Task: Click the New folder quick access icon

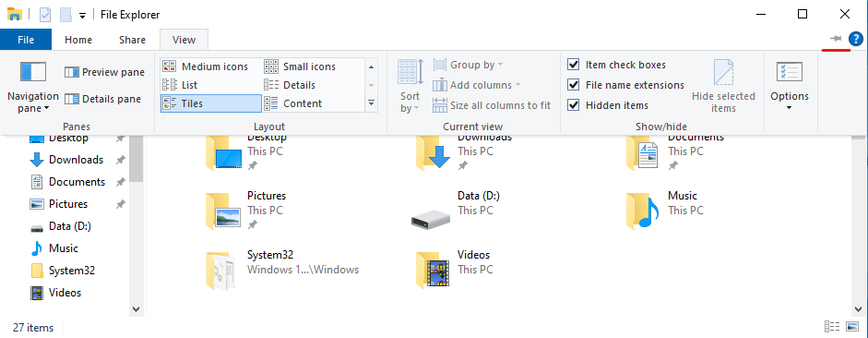Action: 65,15
